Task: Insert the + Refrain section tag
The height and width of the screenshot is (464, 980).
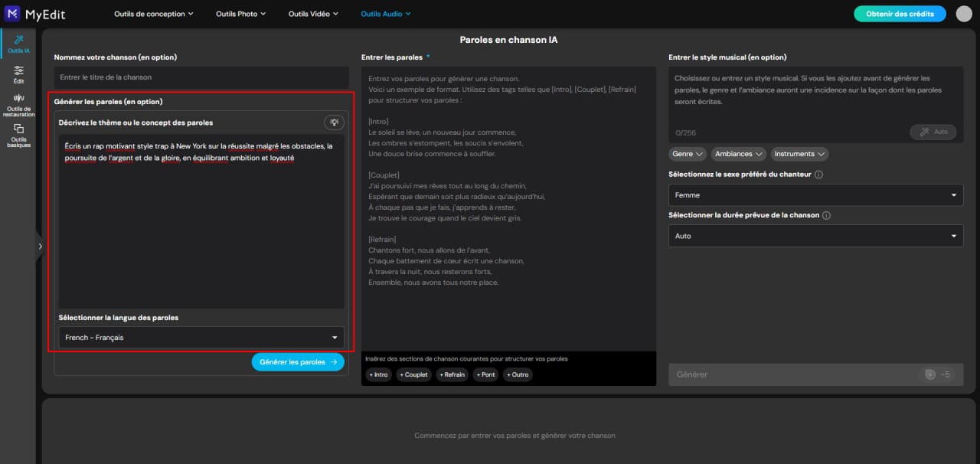Action: point(452,375)
